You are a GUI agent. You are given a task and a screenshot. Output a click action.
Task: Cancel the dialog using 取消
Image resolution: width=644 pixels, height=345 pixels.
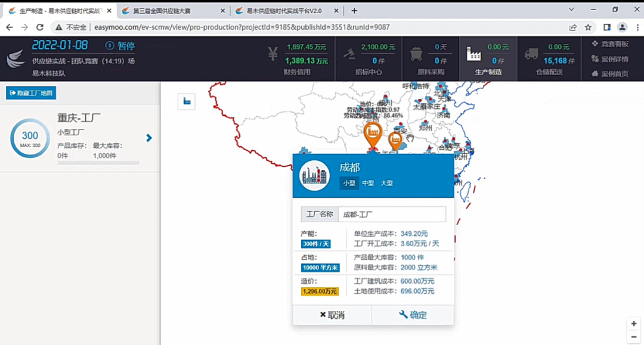click(x=332, y=315)
